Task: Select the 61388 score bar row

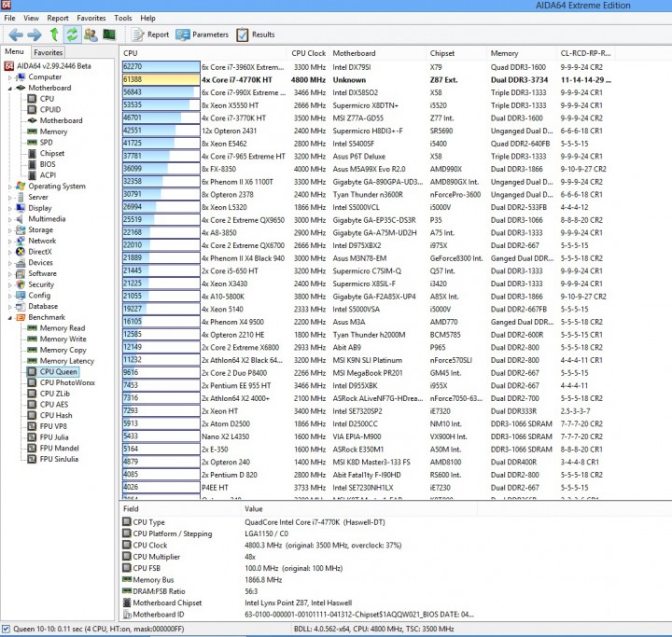Action: coord(161,79)
